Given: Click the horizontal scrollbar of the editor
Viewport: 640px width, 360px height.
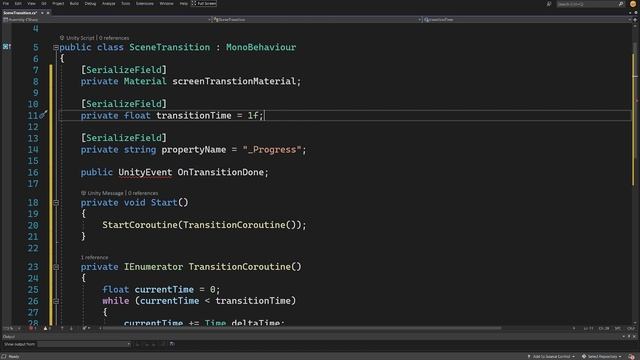Looking at the screenshot, I should (x=302, y=328).
